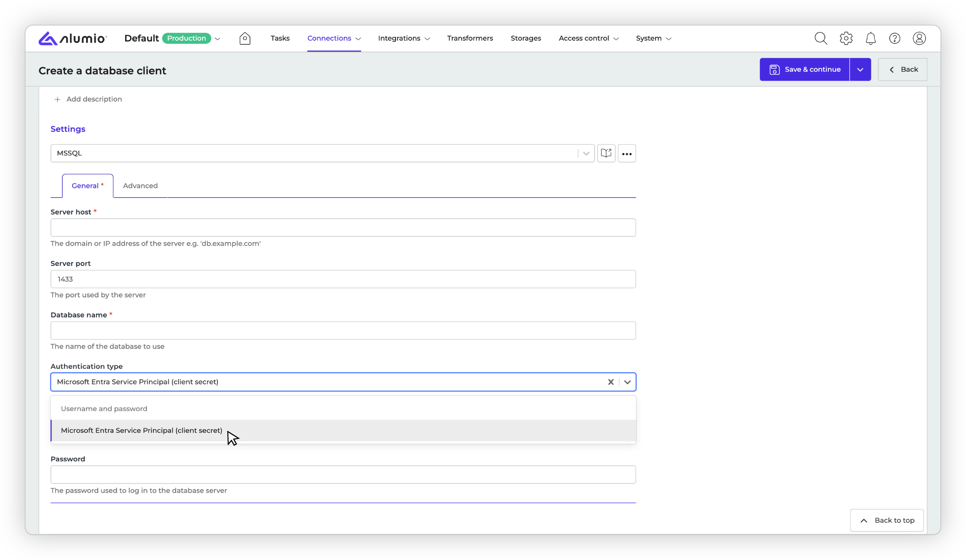Open the search magnifier icon
Viewport: 966px width, 560px height.
[821, 38]
